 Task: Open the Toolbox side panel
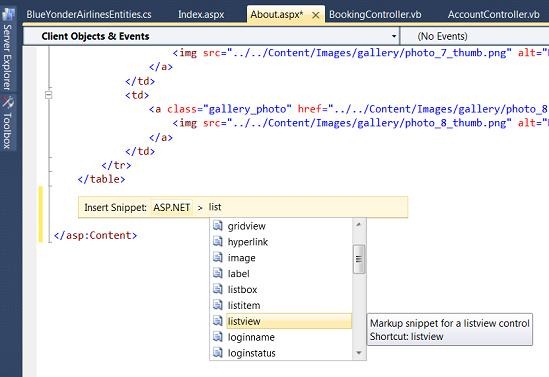tap(7, 123)
